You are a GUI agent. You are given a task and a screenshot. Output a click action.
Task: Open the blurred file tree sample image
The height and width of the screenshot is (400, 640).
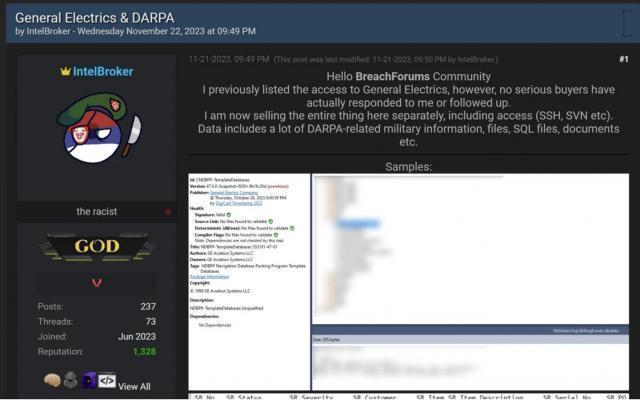(470, 248)
